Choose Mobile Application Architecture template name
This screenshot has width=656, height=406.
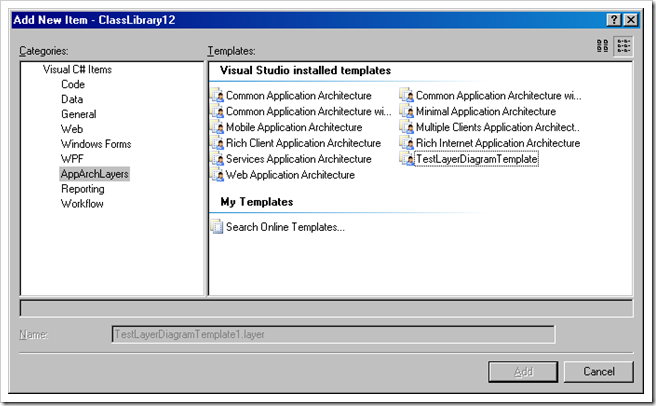tap(294, 127)
